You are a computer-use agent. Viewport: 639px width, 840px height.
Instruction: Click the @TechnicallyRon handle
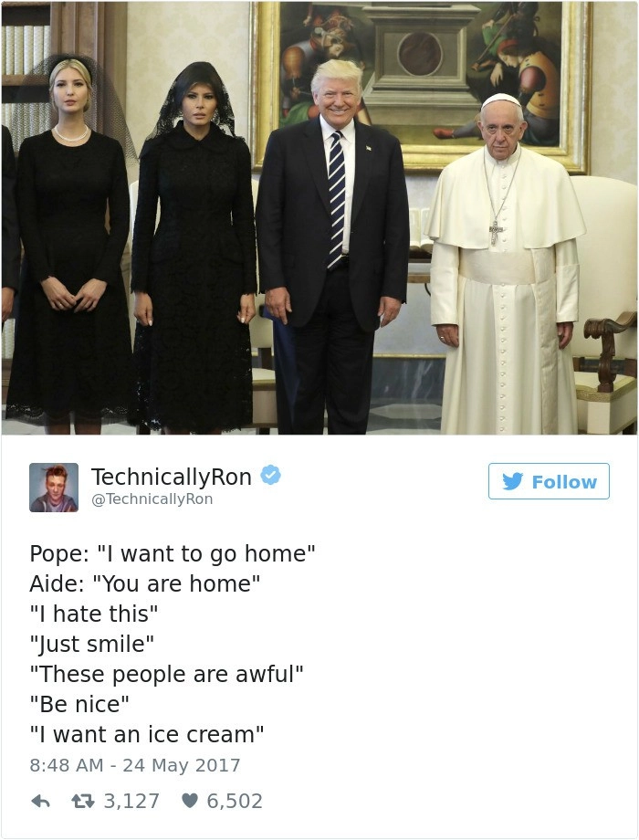point(152,499)
